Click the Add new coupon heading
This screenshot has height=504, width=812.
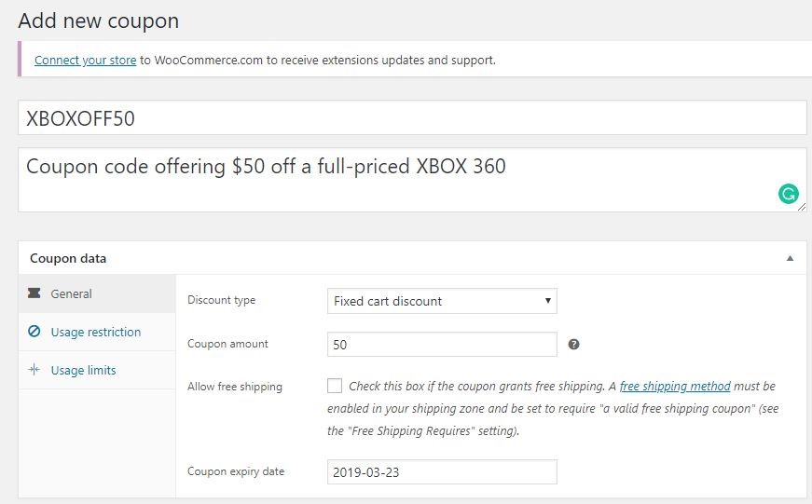[x=99, y=20]
